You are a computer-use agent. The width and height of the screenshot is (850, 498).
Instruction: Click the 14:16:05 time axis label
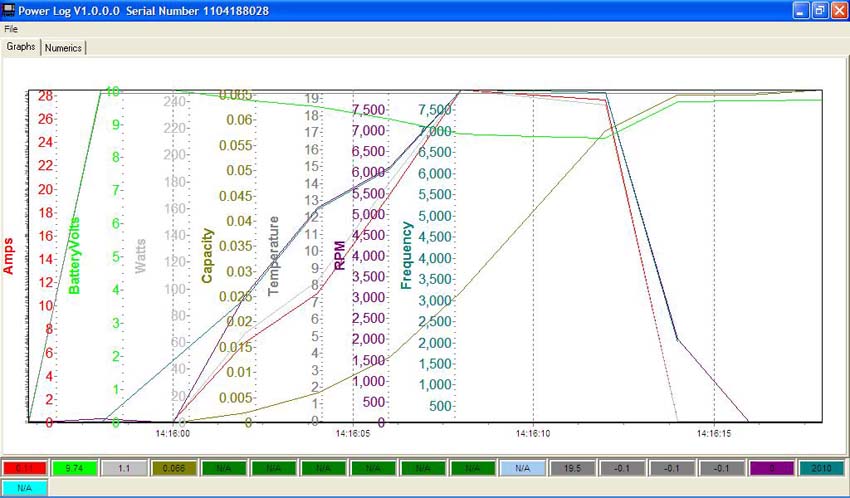353,434
